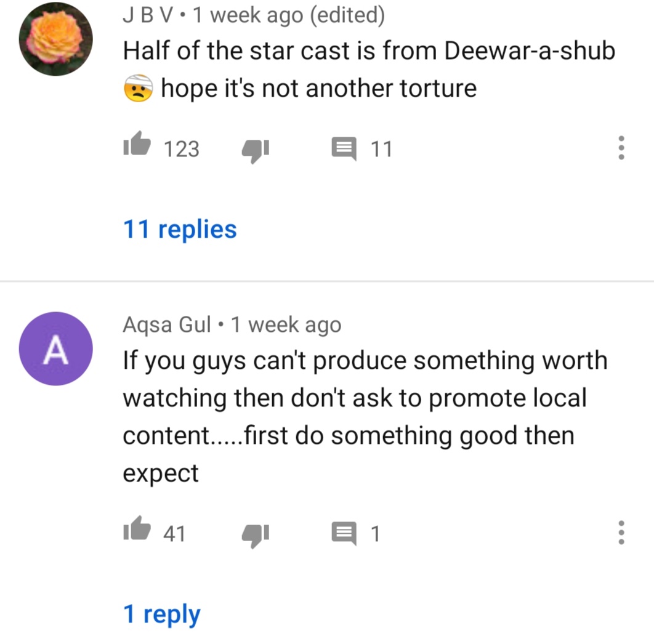
Task: Open more options for J B V comment
Action: click(621, 148)
